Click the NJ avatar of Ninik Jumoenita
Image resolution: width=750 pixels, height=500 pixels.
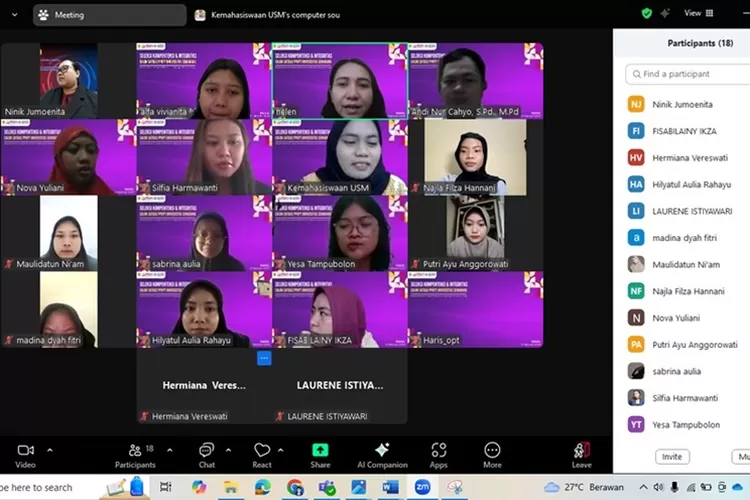click(636, 104)
